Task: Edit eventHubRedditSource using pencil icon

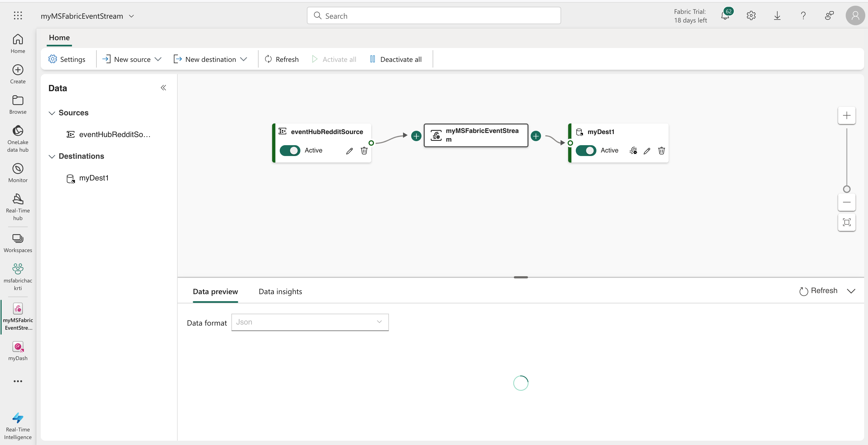Action: [350, 151]
